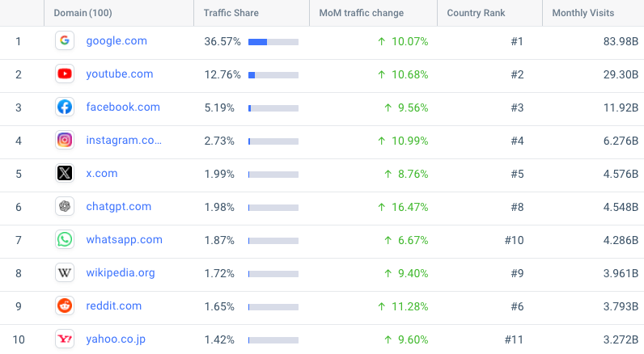Screen dimensions: 644x354
Task: Open the google.com domain link
Action: pyautogui.click(x=117, y=41)
